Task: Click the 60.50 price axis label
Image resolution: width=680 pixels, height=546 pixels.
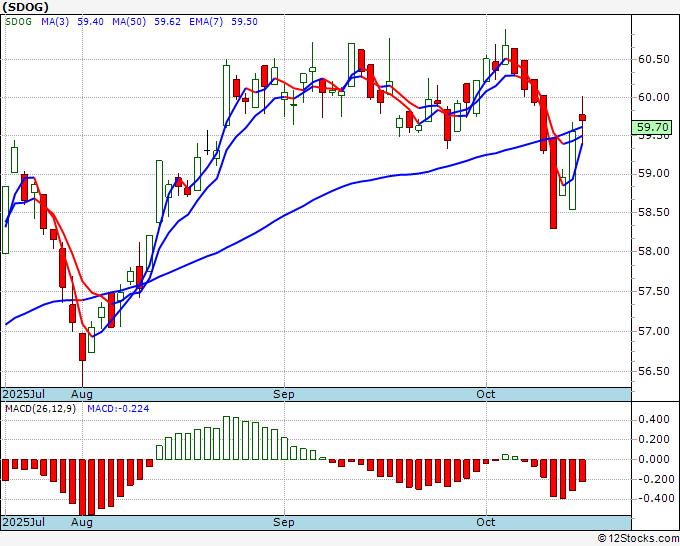Action: tap(654, 59)
